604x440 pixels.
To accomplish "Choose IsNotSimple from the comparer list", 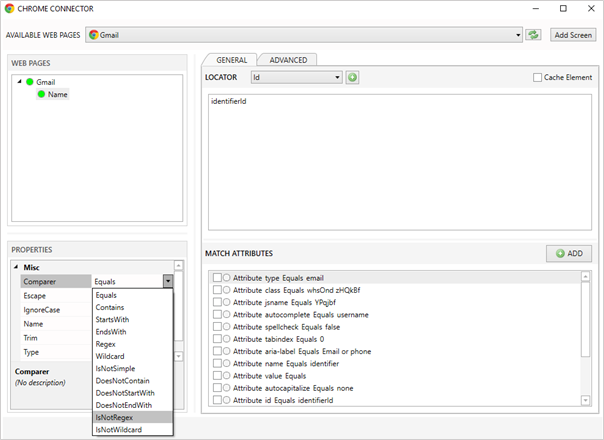I will pyautogui.click(x=133, y=368).
